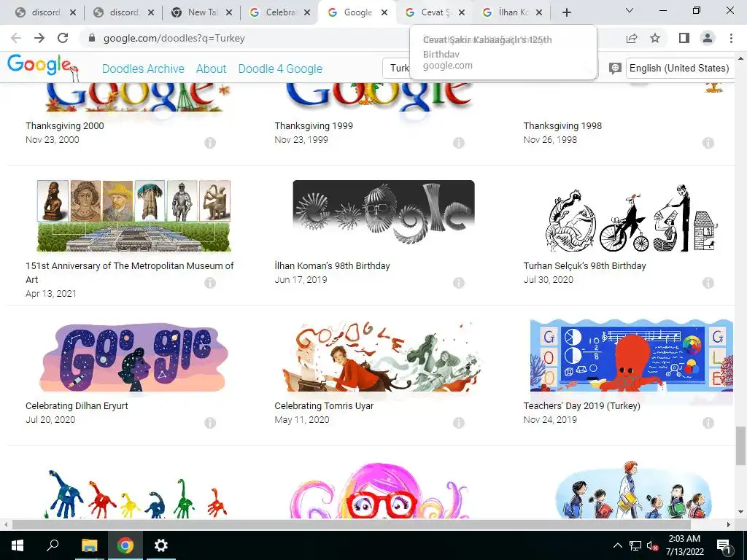
Task: Click the Tomris Uyar doodle image
Action: pyautogui.click(x=381, y=356)
